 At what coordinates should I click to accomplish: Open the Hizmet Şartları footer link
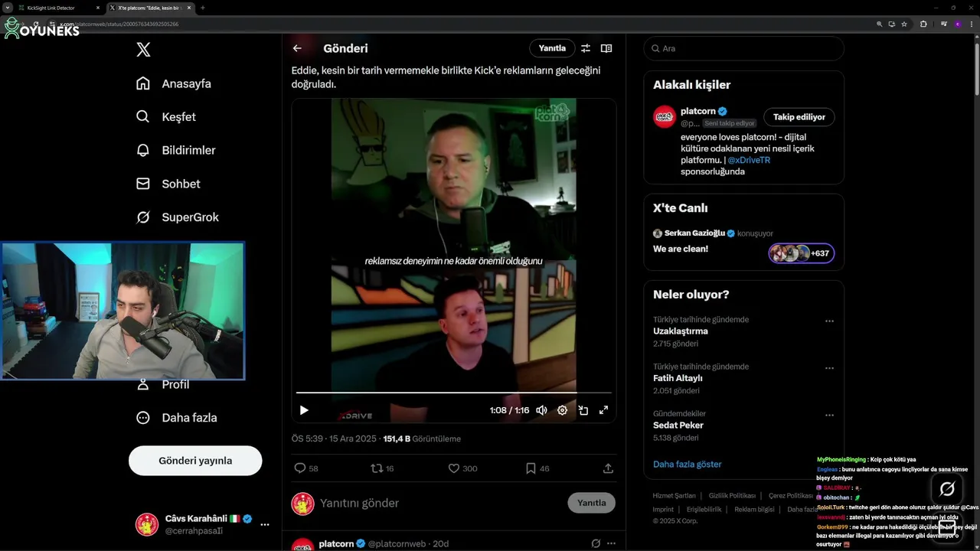(x=674, y=496)
